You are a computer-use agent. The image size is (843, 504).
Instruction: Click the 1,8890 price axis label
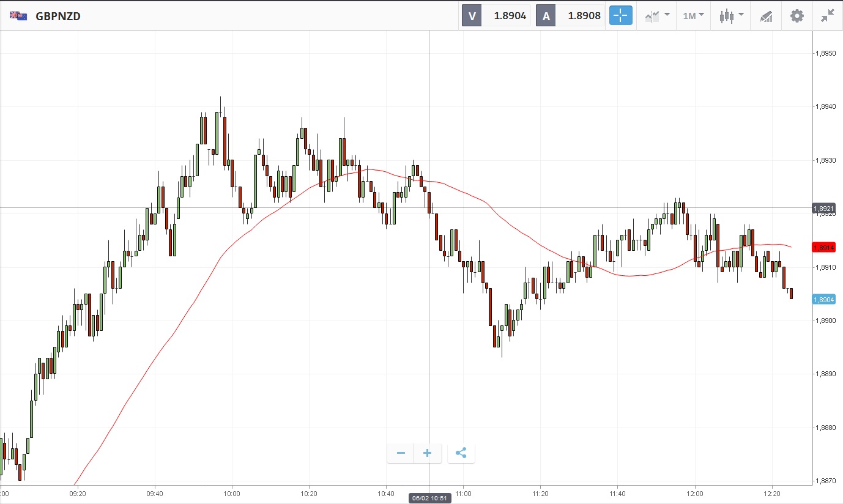(x=825, y=374)
